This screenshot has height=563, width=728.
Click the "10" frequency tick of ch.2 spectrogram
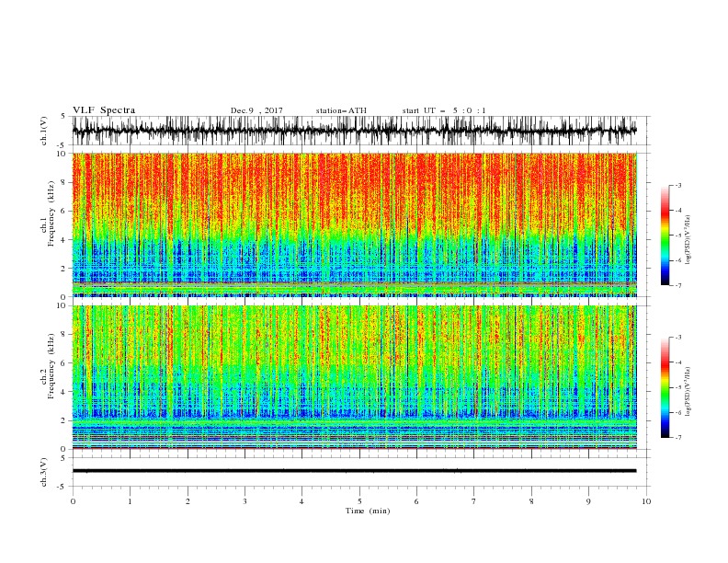[63, 305]
